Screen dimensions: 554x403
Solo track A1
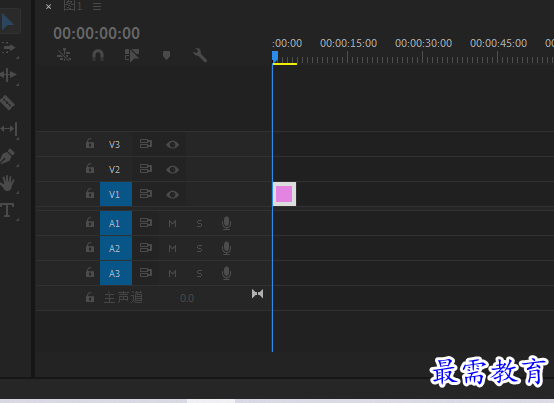pos(199,224)
